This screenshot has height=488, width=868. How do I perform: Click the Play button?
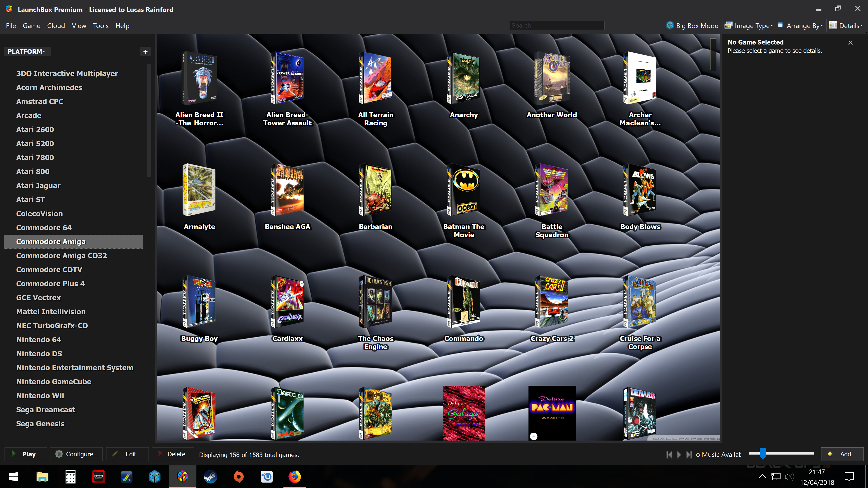(x=25, y=454)
